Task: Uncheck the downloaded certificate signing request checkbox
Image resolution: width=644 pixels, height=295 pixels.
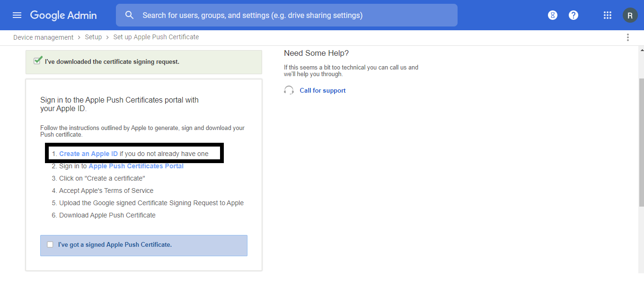Action: tap(38, 61)
